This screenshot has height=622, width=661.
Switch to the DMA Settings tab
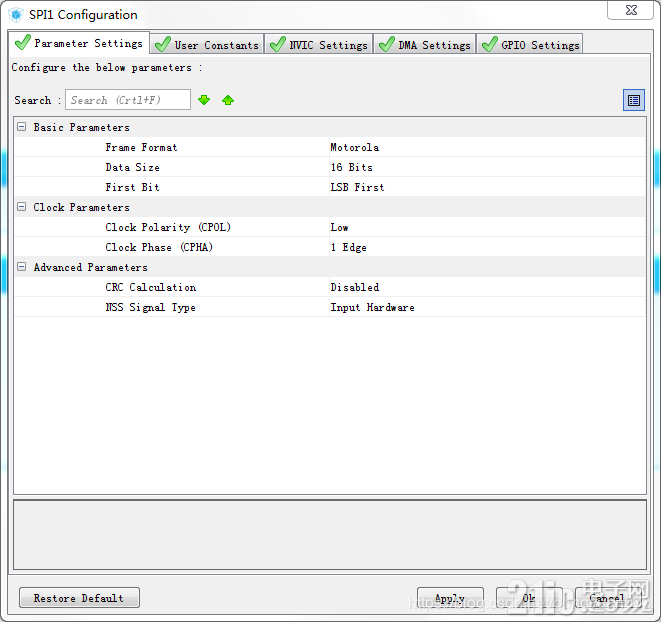425,44
